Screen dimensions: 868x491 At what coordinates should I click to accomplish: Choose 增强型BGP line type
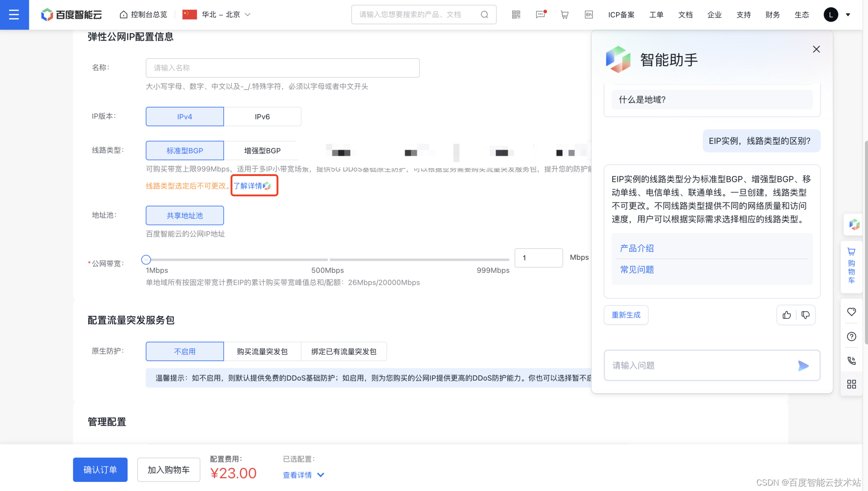coord(262,150)
